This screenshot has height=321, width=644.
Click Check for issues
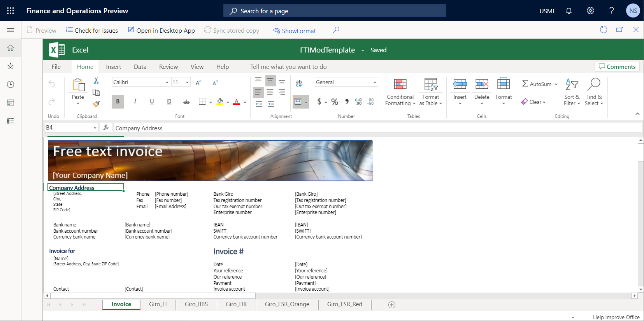pyautogui.click(x=92, y=30)
